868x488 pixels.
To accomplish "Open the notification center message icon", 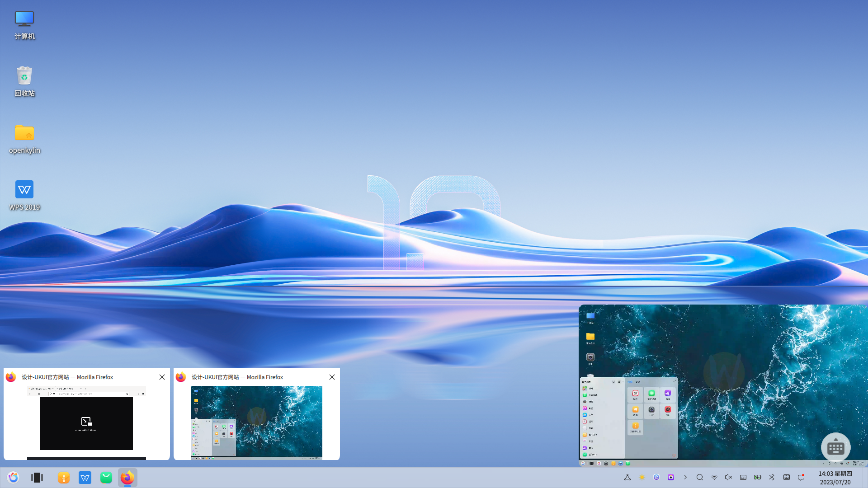I will coord(801,477).
